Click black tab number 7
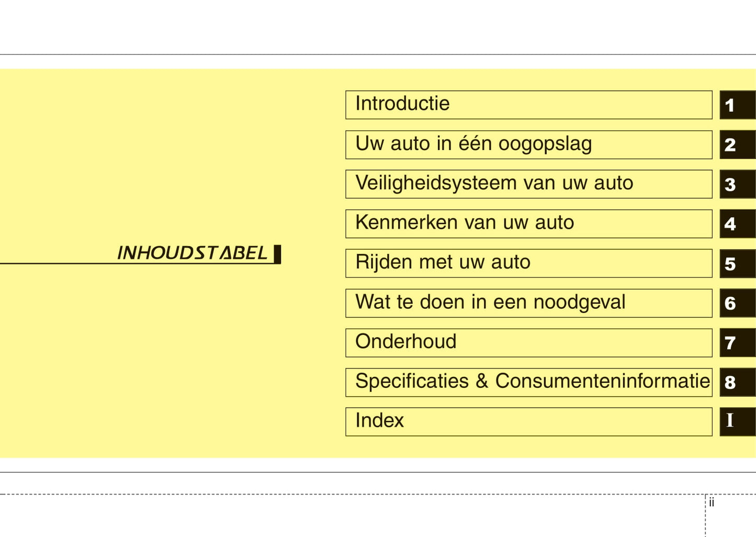Screen dimensions: 756x537 pyautogui.click(x=737, y=343)
